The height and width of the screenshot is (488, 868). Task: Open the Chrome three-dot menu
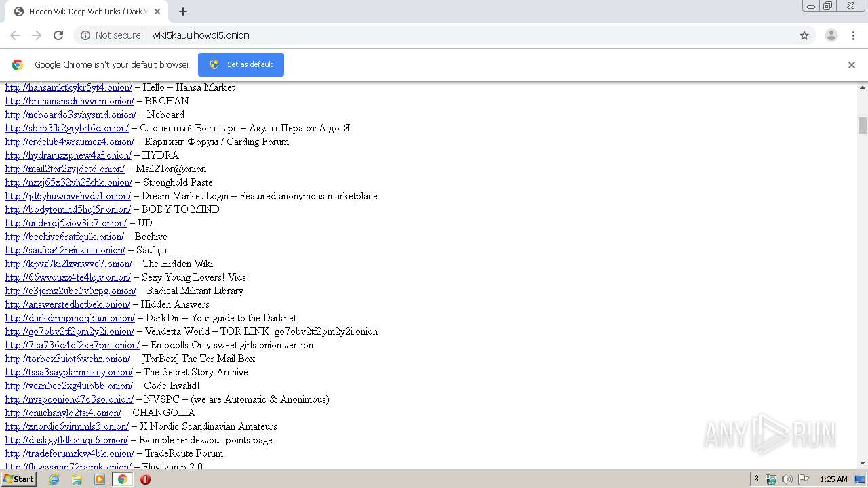coord(854,35)
